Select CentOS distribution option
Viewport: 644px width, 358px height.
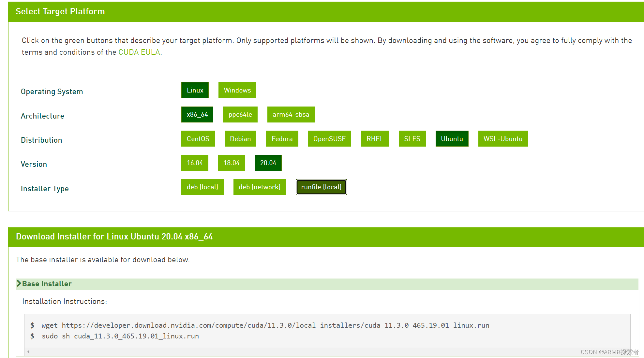click(198, 138)
